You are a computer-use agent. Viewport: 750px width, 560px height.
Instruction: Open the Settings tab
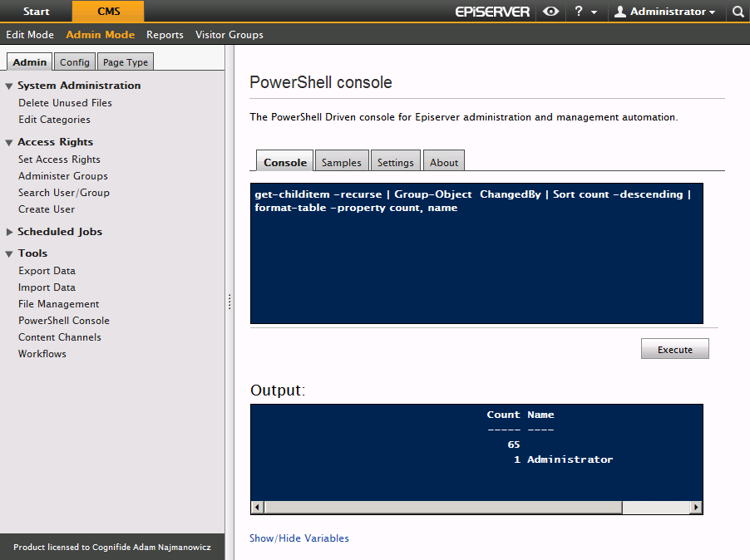tap(395, 162)
